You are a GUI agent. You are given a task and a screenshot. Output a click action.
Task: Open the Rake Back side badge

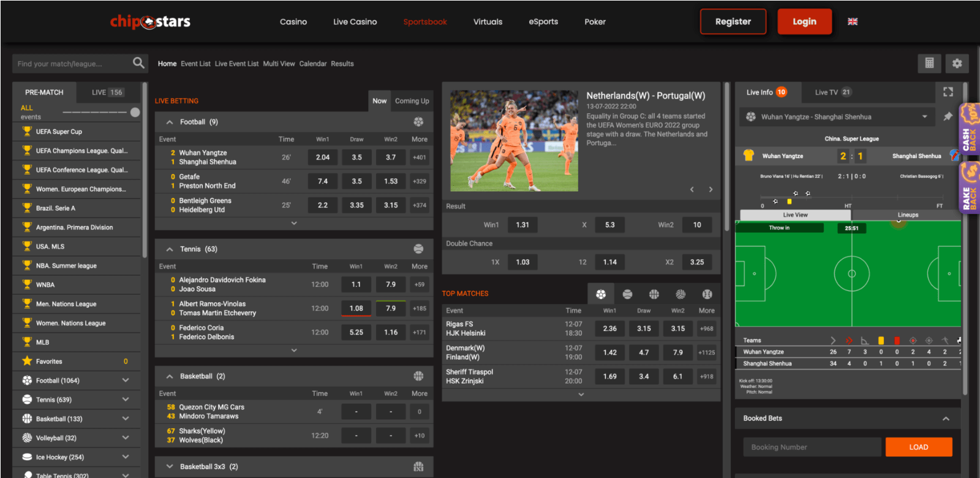[x=970, y=188]
